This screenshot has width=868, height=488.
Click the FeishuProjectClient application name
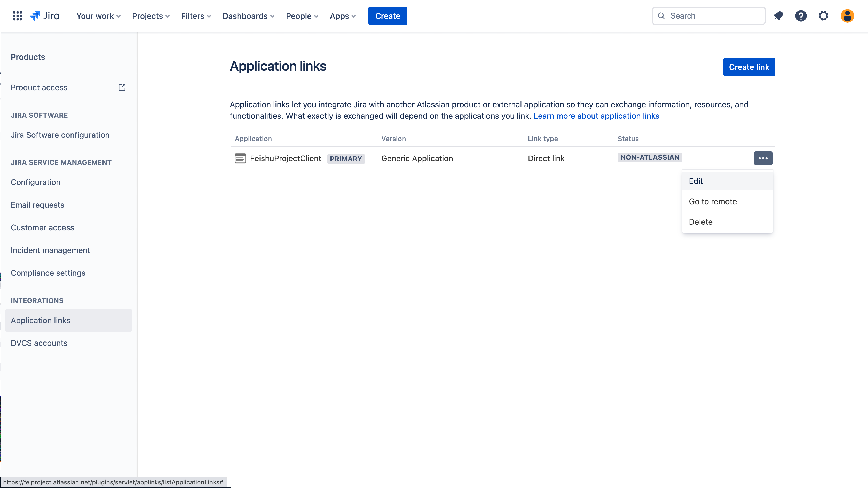pyautogui.click(x=285, y=159)
